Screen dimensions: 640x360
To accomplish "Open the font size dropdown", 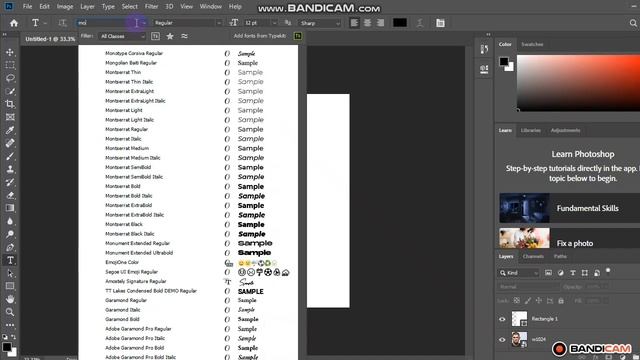I will [x=274, y=23].
